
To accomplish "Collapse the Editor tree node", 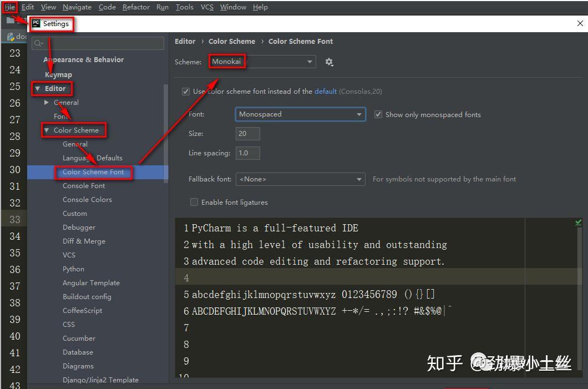I will [x=37, y=89].
